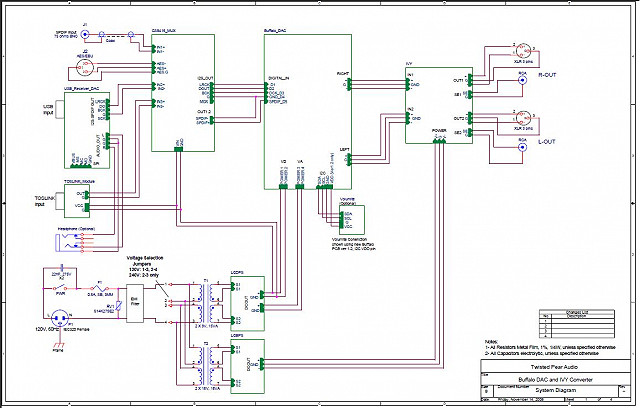Select the optional Volume module block
640x408 pixels.
pyautogui.click(x=352, y=220)
